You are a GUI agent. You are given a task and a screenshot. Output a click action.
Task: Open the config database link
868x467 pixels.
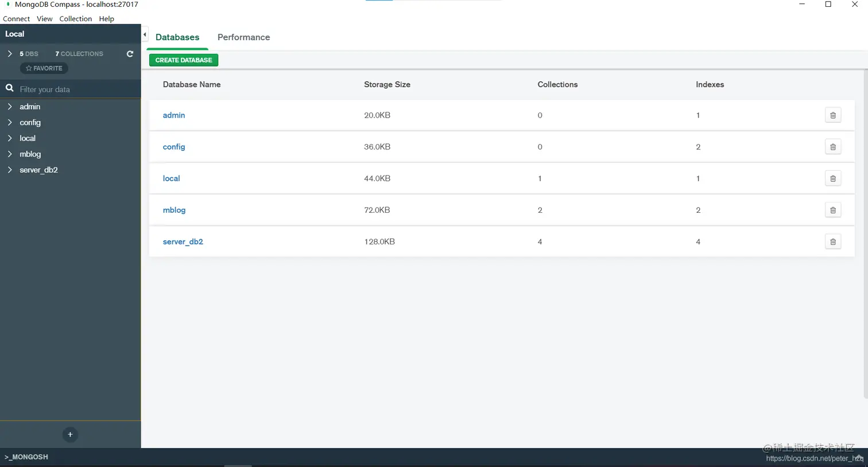pos(174,147)
